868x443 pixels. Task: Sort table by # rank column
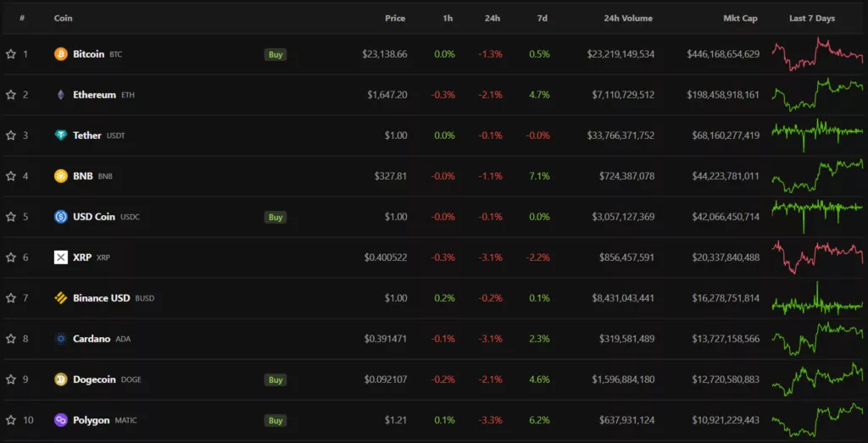pos(22,19)
